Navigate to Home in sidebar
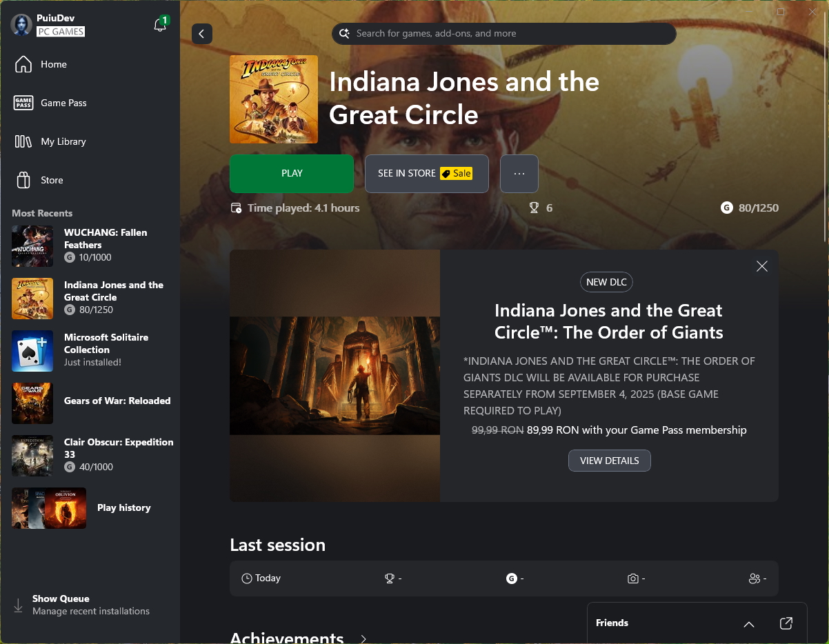Screen dimensions: 829x644 pyautogui.click(x=53, y=64)
